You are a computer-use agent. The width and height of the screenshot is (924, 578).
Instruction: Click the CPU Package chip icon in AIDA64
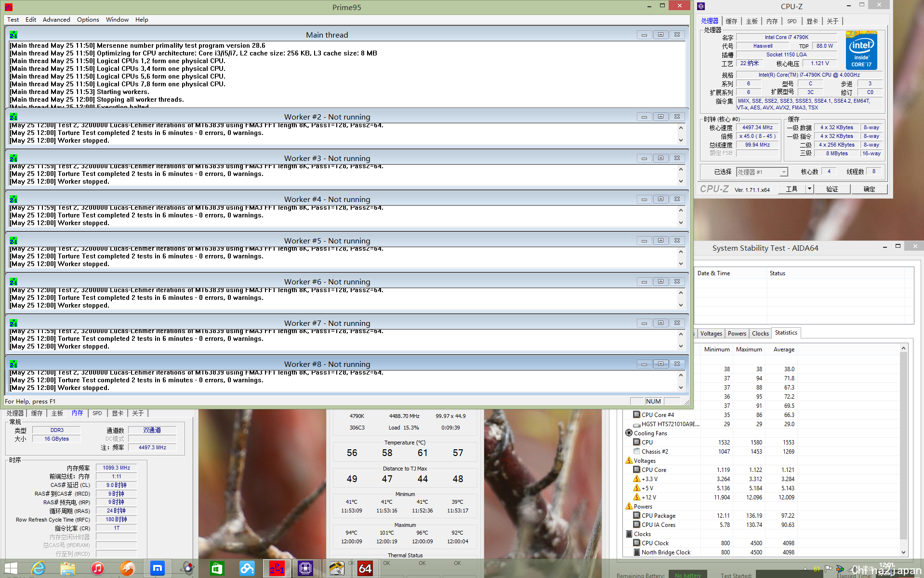click(637, 515)
